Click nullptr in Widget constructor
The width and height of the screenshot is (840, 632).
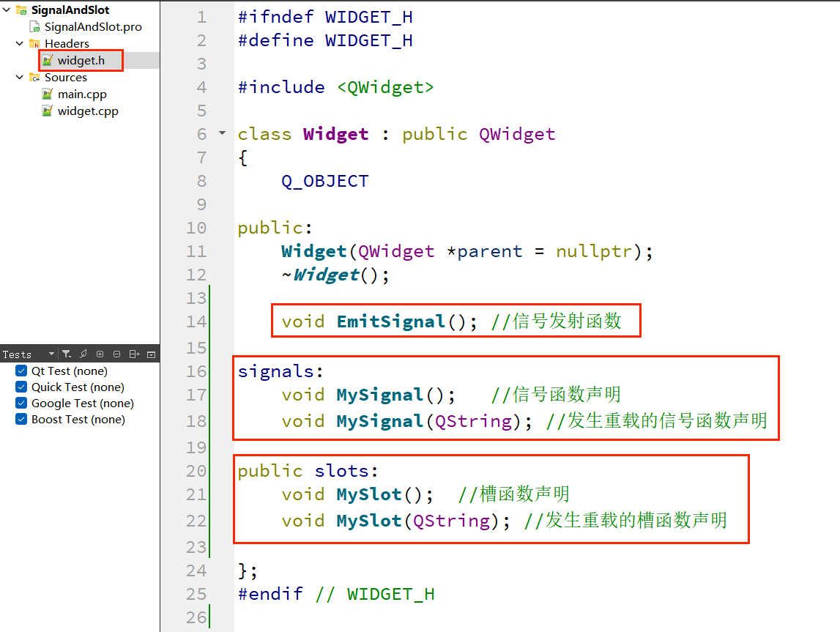(594, 251)
